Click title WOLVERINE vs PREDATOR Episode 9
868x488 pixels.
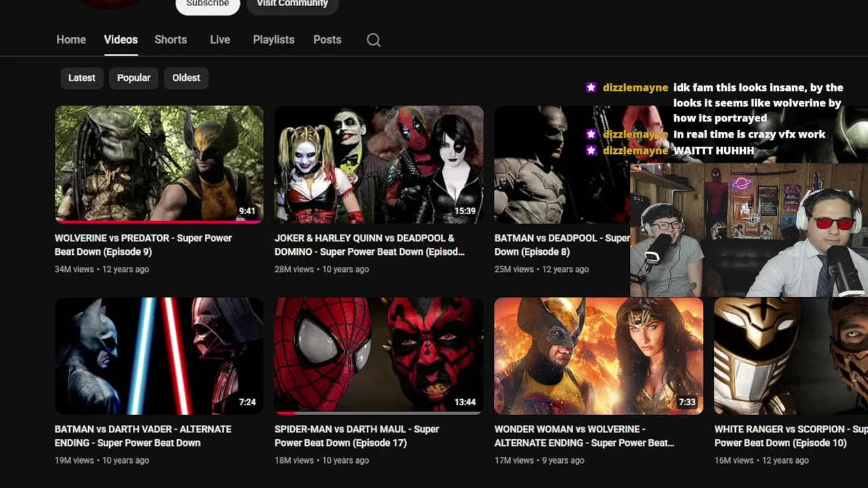pos(143,245)
